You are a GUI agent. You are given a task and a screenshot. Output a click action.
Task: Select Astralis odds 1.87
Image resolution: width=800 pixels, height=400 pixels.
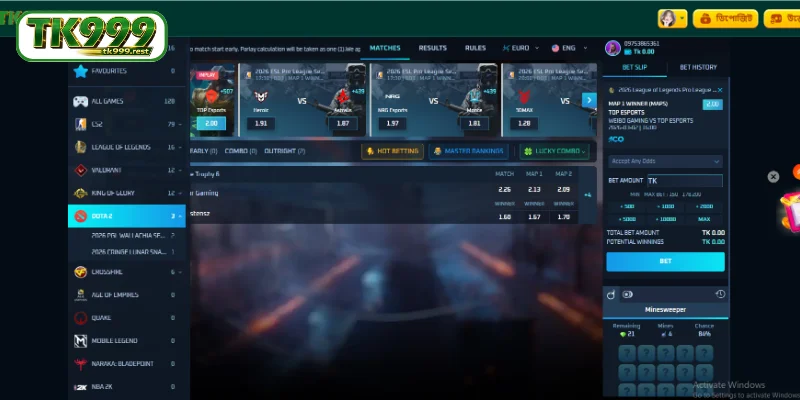tap(343, 123)
